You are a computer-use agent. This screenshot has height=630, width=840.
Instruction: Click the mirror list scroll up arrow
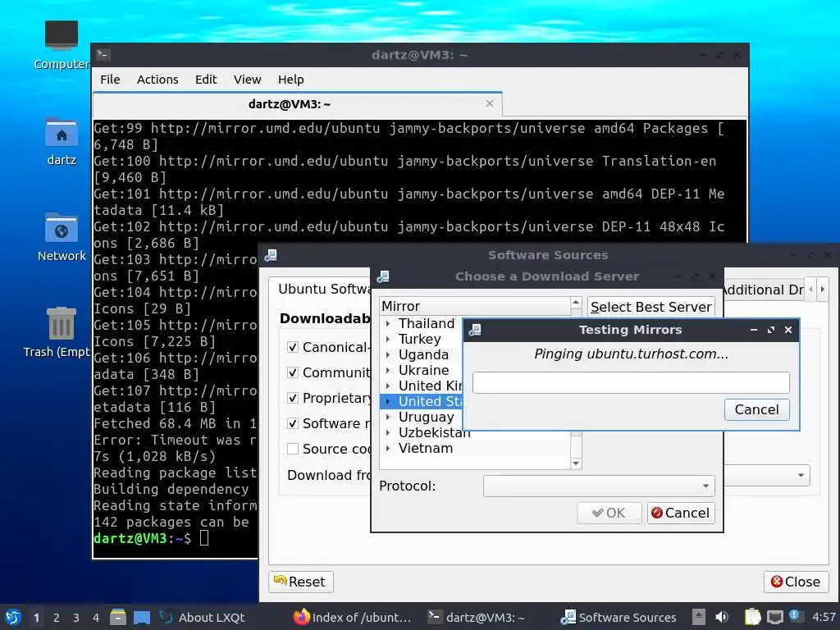coord(576,304)
